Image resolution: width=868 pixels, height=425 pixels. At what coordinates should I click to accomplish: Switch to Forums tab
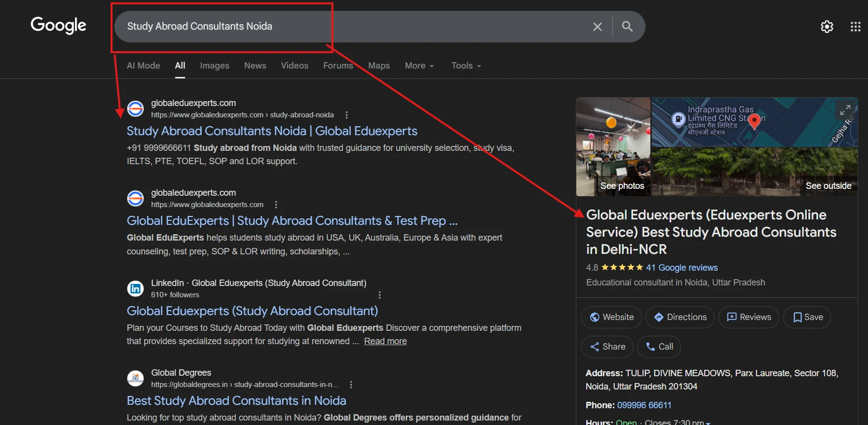(338, 66)
